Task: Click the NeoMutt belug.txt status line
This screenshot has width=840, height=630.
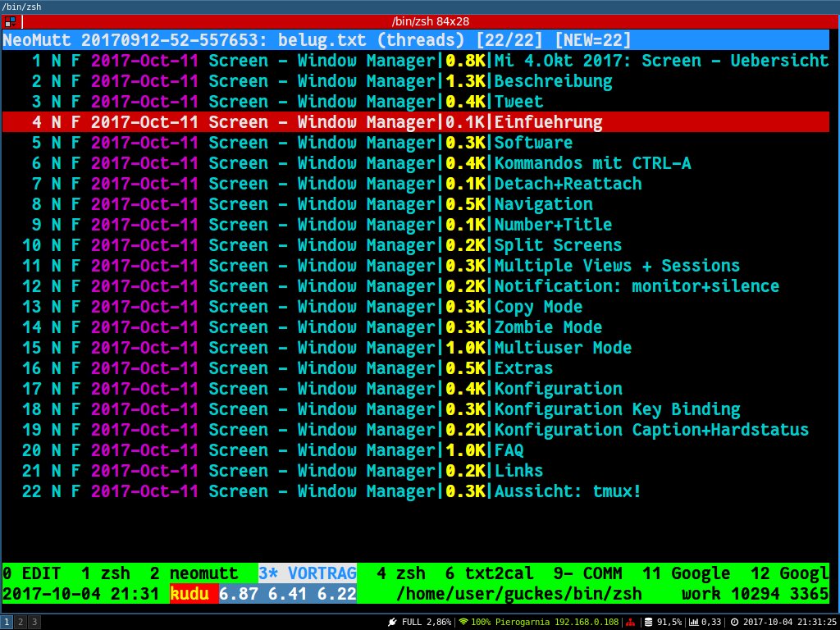Action: (x=415, y=40)
